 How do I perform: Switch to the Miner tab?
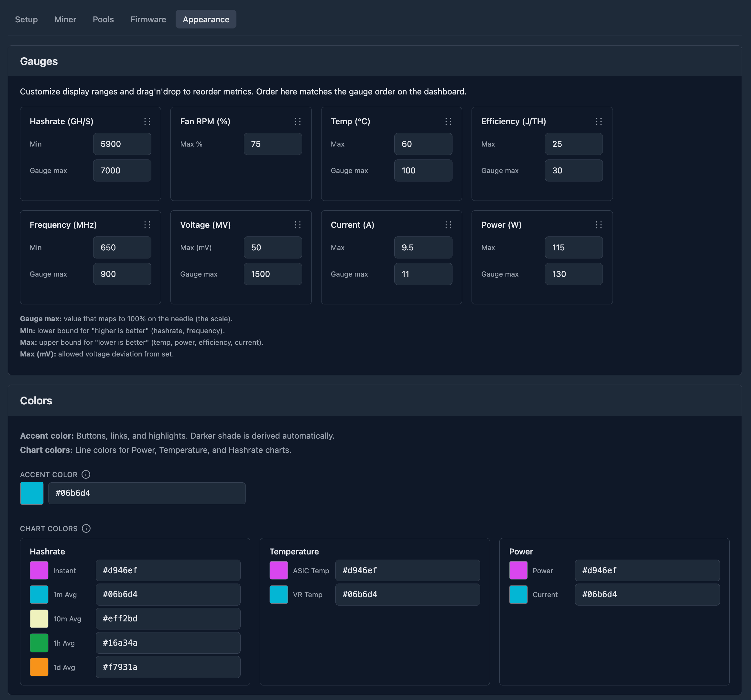(65, 19)
